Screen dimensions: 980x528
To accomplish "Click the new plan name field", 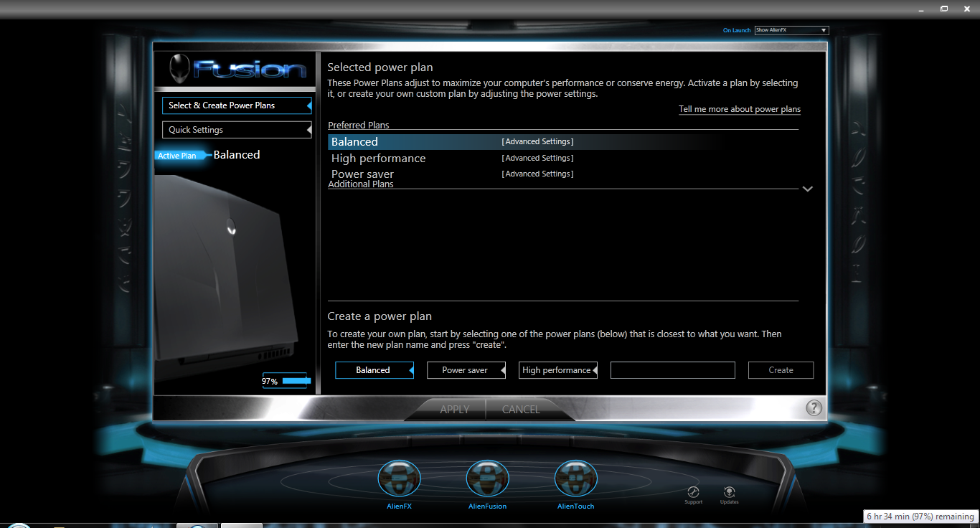I will [673, 370].
